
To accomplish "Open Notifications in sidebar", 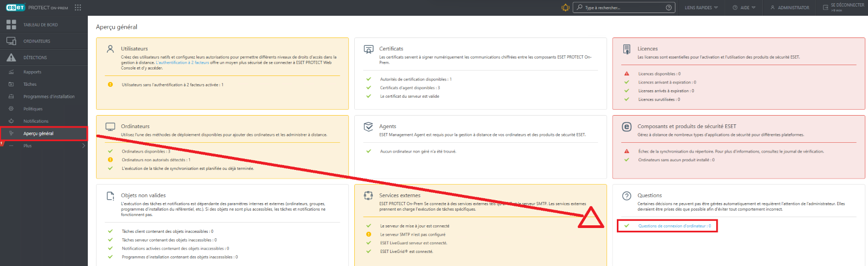I will click(x=36, y=121).
